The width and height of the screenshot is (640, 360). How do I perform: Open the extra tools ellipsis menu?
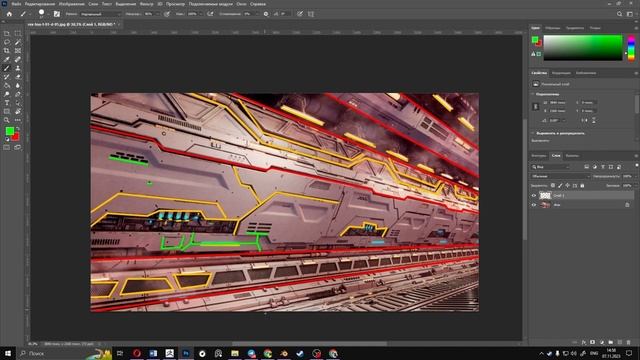pos(18,120)
